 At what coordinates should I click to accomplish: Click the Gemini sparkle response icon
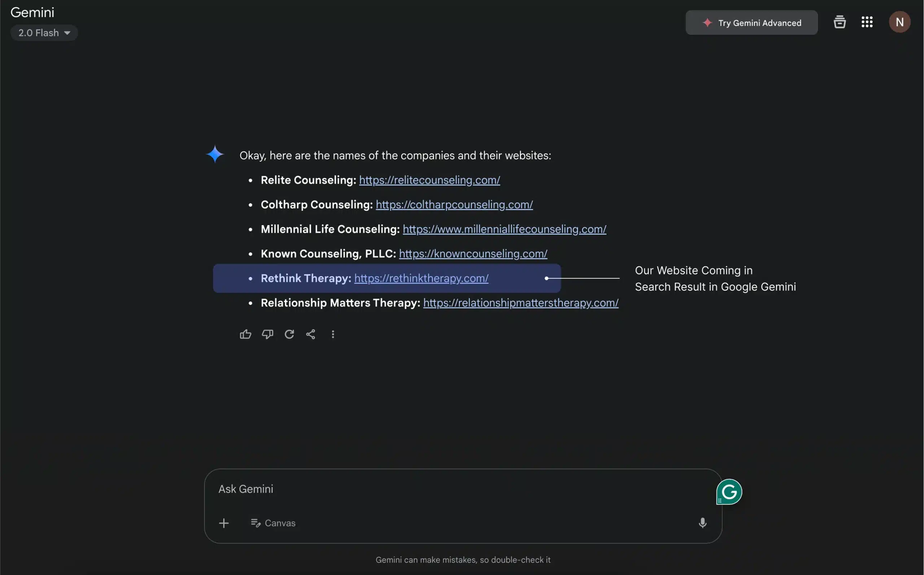[215, 154]
